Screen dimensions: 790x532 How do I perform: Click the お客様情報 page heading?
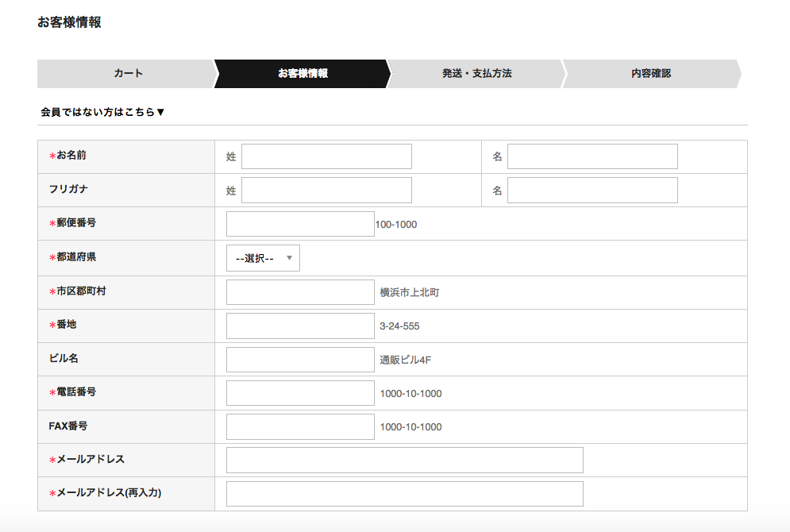click(x=69, y=22)
